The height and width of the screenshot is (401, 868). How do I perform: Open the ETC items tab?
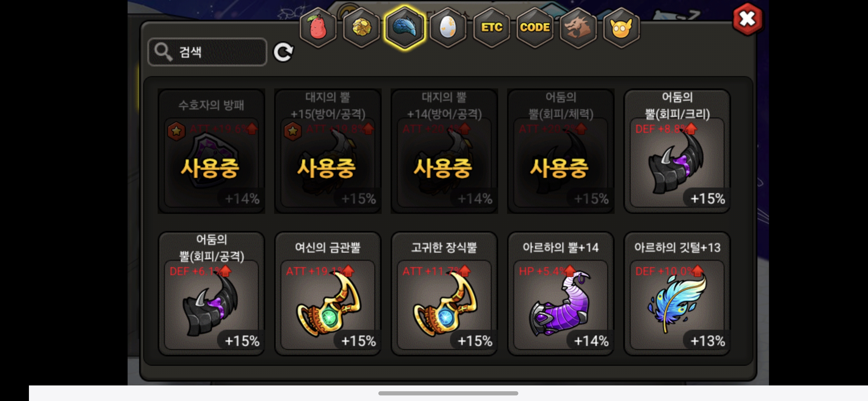pyautogui.click(x=491, y=28)
